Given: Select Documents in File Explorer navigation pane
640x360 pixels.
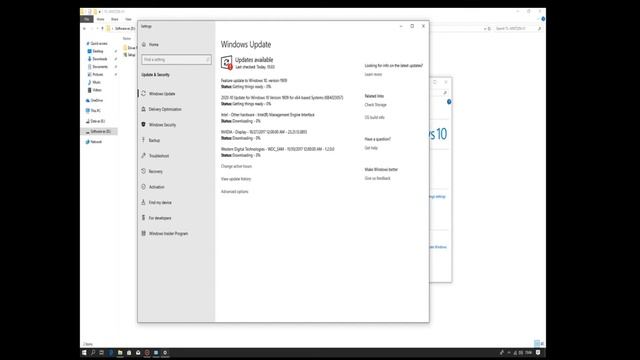Looking at the screenshot, I should click(100, 67).
